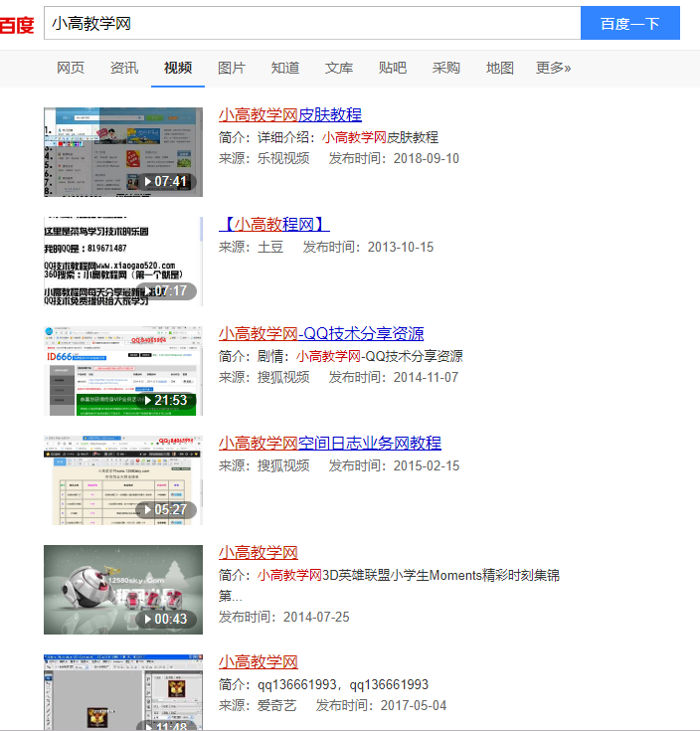Open the 小高教学网-QQ技术分享资源 link
700x731 pixels.
pyautogui.click(x=321, y=334)
